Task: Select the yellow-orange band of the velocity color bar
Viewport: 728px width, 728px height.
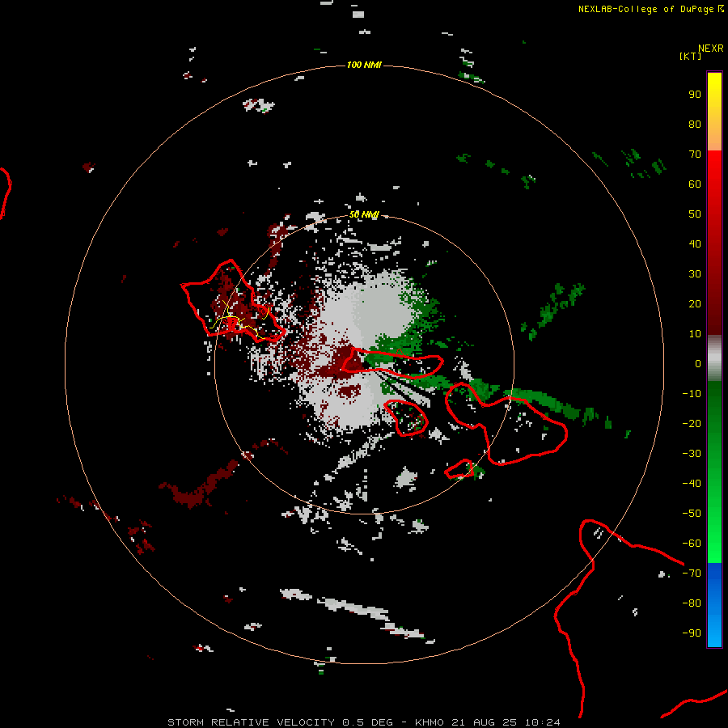Action: 714,112
